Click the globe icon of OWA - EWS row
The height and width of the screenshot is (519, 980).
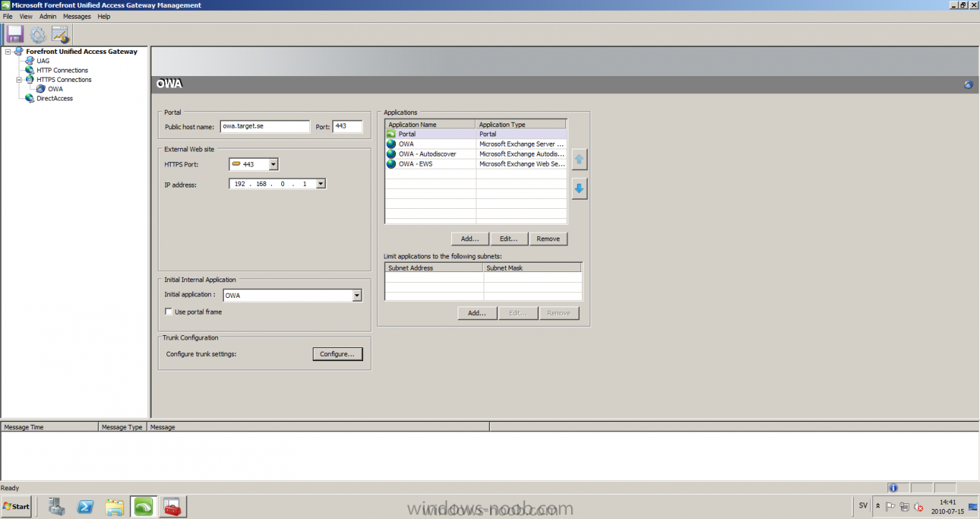(x=391, y=164)
